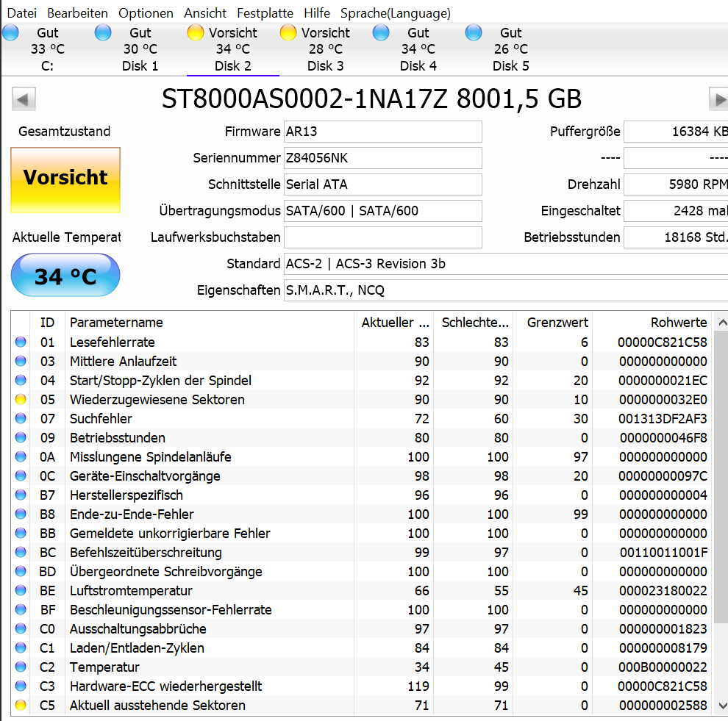This screenshot has height=721, width=728.
Task: Click status orb of Mittlere Anlaufzeit row
Action: coord(21,361)
